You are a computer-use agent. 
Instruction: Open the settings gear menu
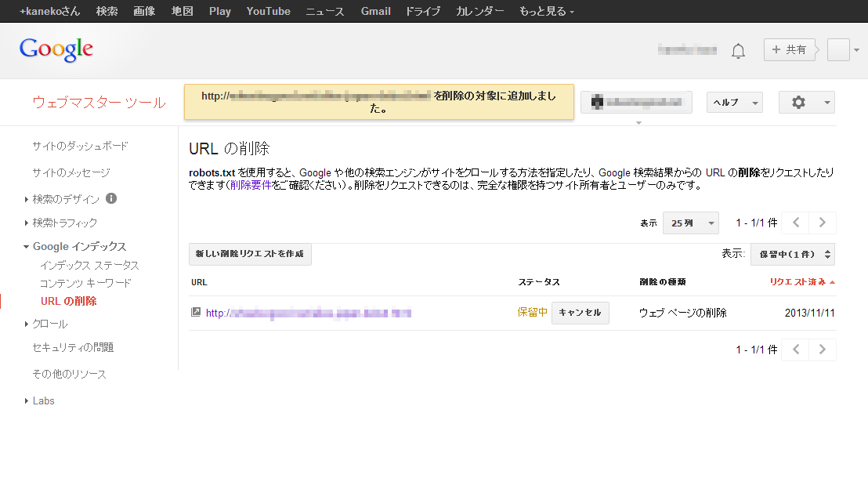(x=807, y=103)
